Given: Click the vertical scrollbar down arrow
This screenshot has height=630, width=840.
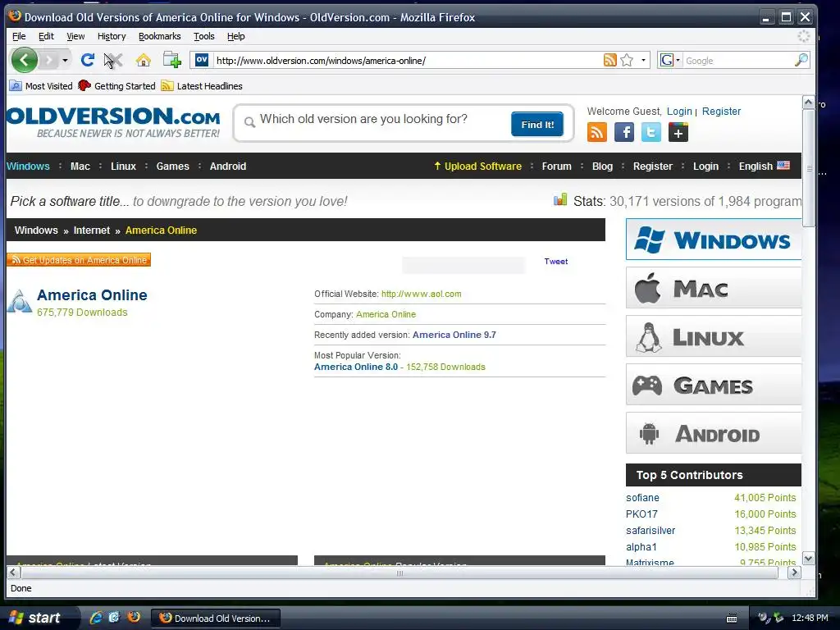Looking at the screenshot, I should (808, 558).
